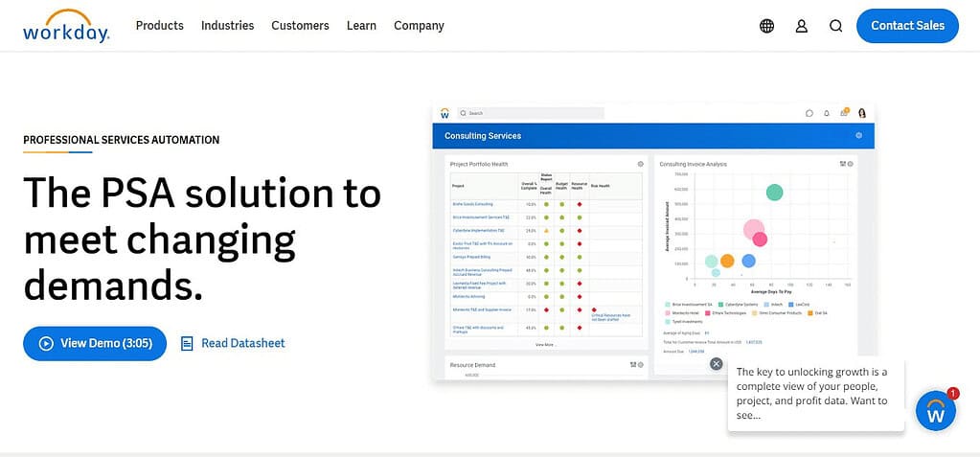The width and height of the screenshot is (980, 457).
Task: Click the Professional Services Automation label
Action: coord(122,140)
